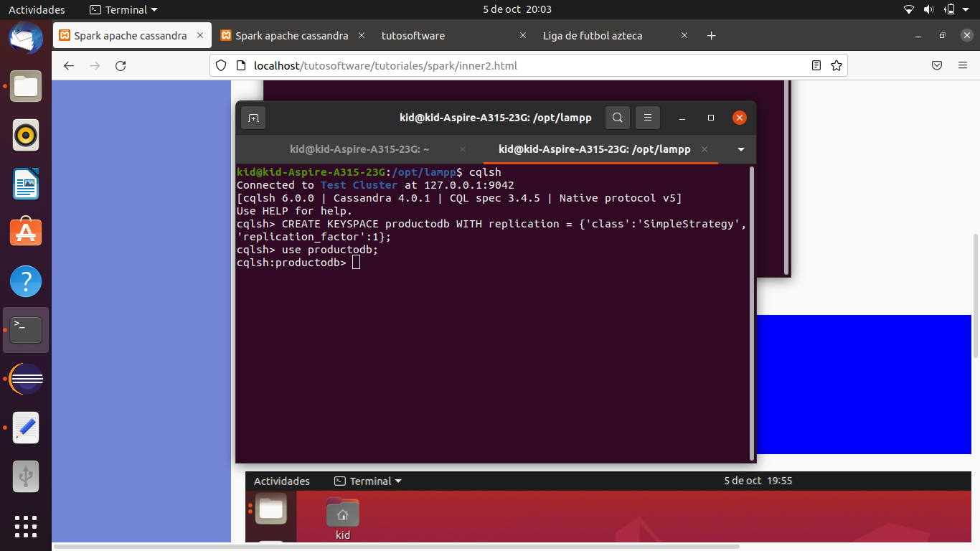
Task: Reload the current browser page
Action: pos(121,66)
